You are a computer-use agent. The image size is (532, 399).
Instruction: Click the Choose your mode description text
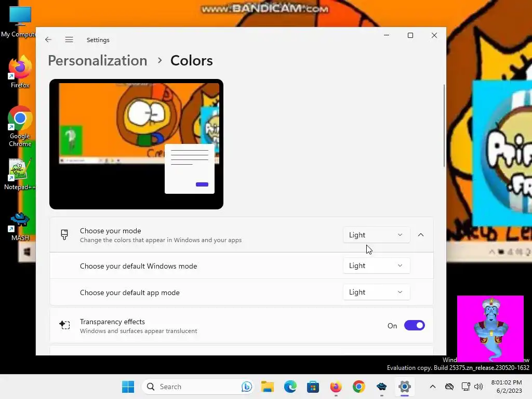(161, 240)
